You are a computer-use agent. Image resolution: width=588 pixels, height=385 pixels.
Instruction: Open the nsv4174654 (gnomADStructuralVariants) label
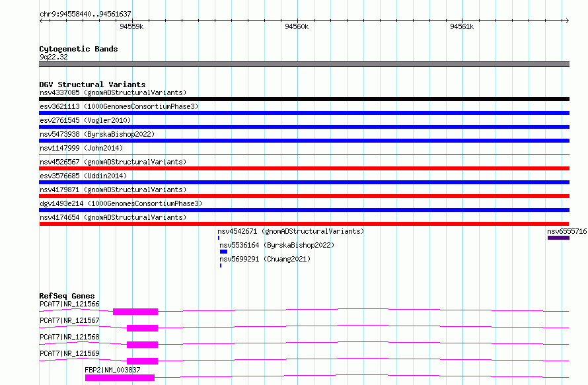tap(113, 217)
